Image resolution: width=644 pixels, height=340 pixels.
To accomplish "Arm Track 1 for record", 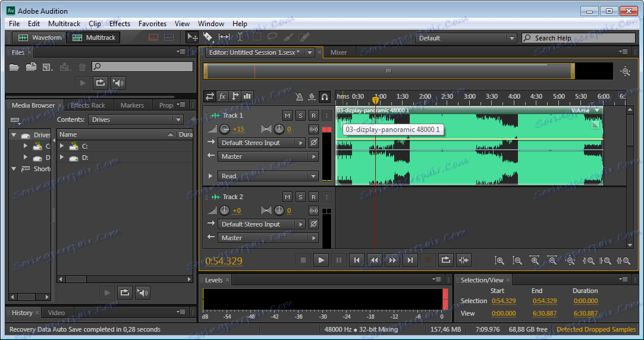I will (x=313, y=115).
